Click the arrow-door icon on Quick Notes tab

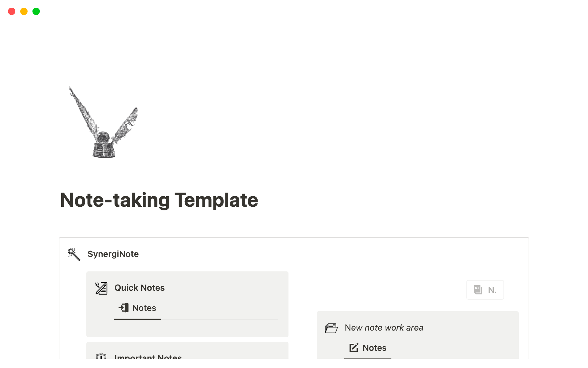coord(124,308)
